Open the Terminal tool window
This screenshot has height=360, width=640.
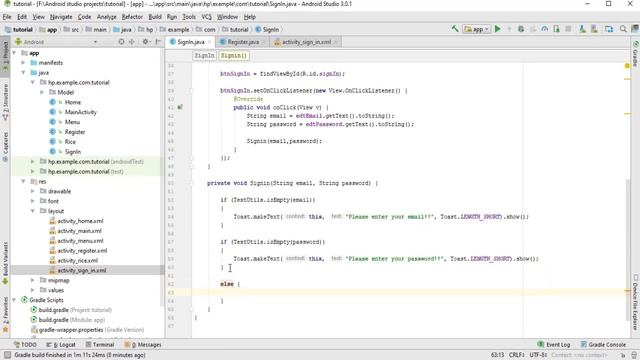click(100, 344)
